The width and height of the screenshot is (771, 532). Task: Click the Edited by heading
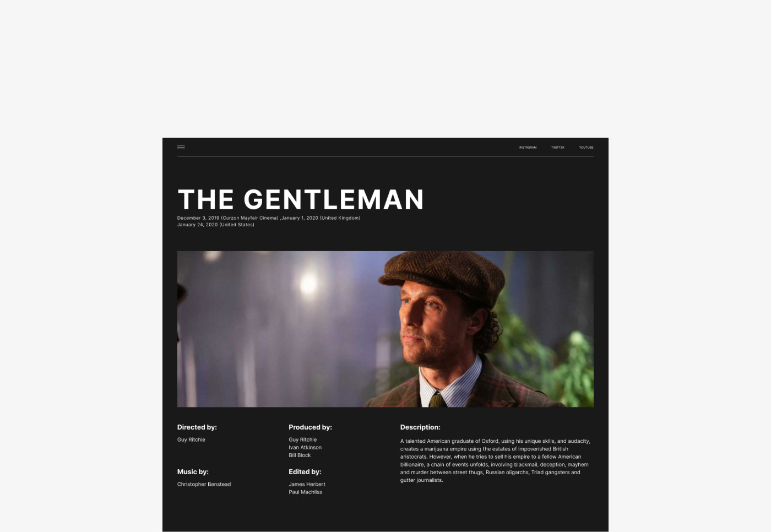305,472
